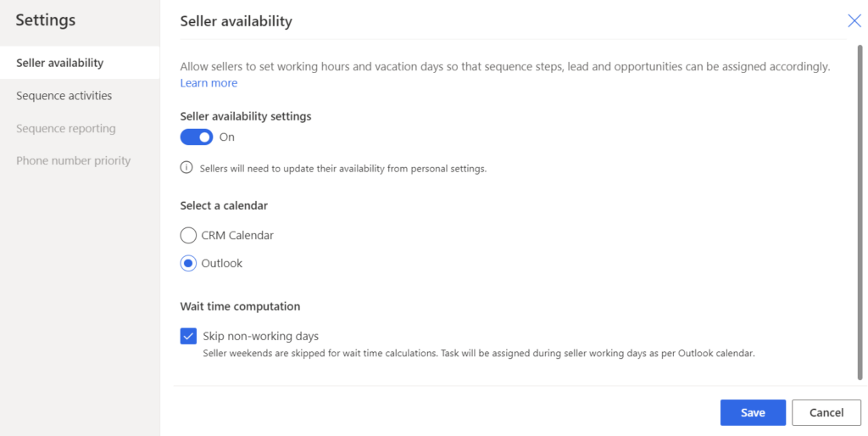The image size is (868, 436).
Task: Click the Seller availability settings label
Action: pos(246,116)
